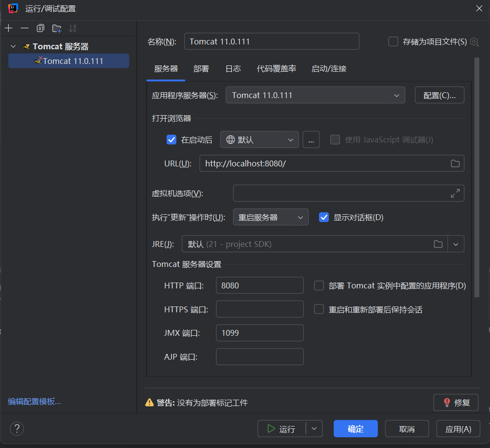The width and height of the screenshot is (490, 448).
Task: Open 编辑配置模板... link
Action: pos(34,402)
